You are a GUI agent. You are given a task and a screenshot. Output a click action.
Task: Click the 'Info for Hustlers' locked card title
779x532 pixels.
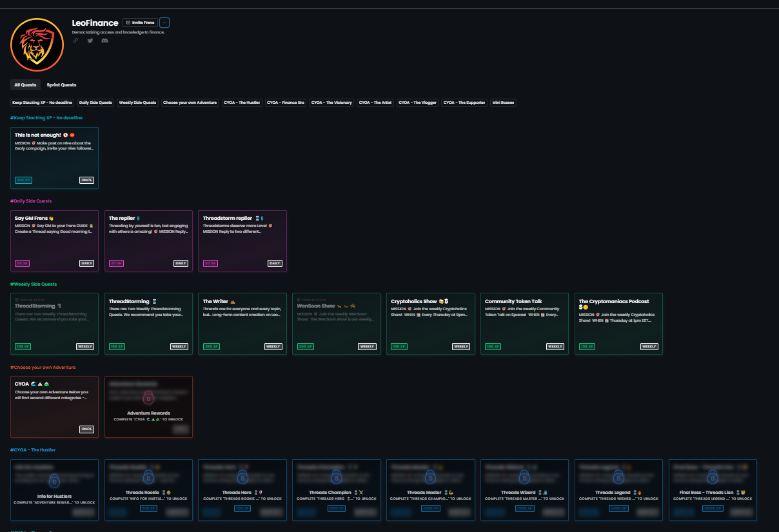coord(55,496)
